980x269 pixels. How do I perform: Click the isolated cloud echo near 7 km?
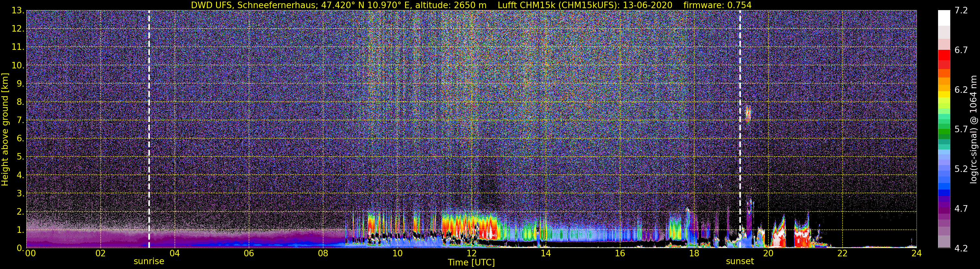(x=748, y=115)
